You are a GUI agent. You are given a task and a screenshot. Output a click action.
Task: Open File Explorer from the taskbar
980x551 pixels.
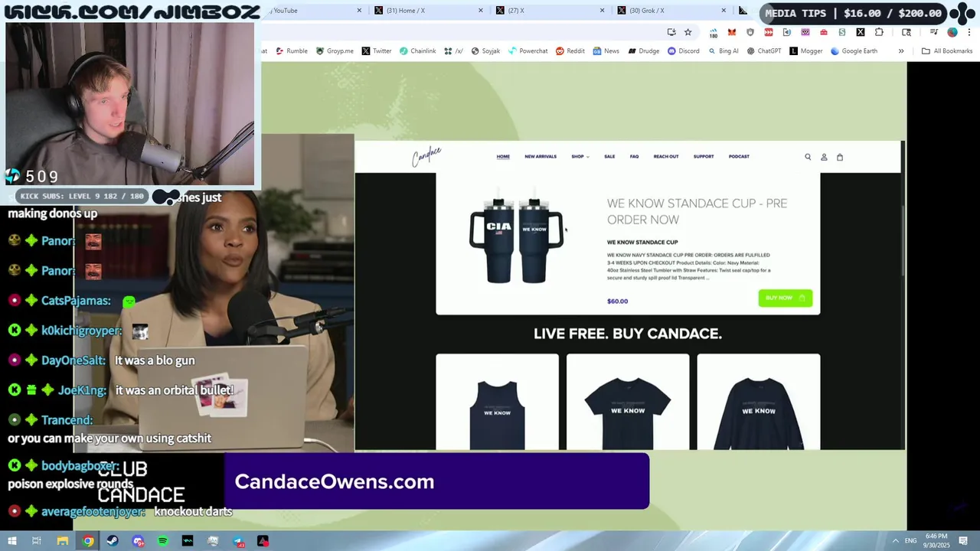[x=63, y=541]
